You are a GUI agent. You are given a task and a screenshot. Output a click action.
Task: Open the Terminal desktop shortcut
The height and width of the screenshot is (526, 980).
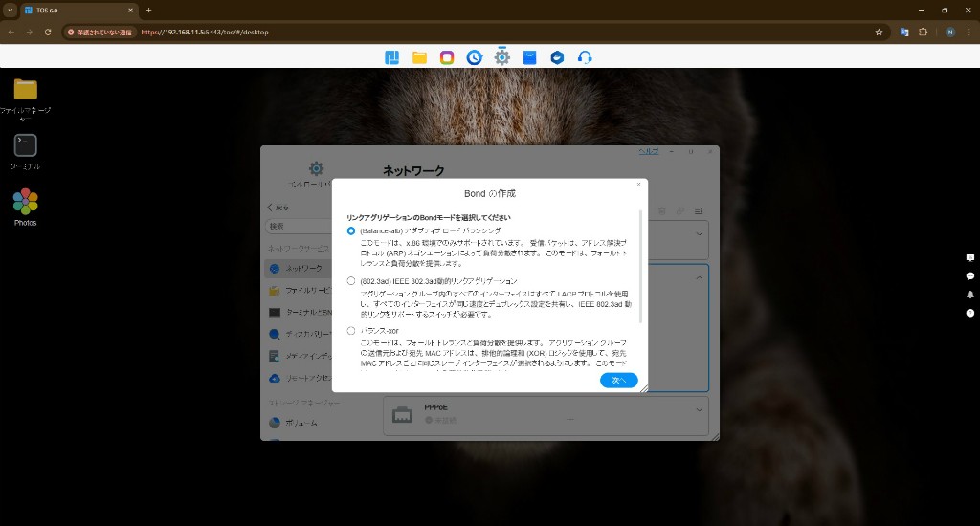26,145
